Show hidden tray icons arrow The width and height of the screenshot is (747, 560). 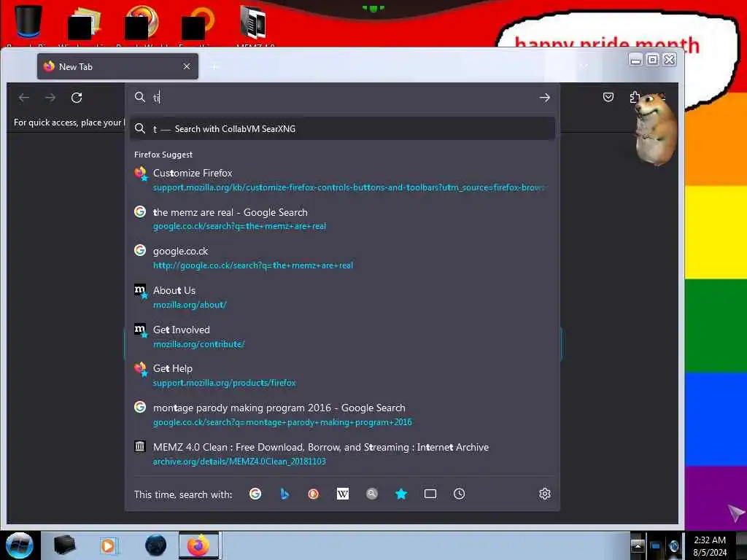pos(638,545)
